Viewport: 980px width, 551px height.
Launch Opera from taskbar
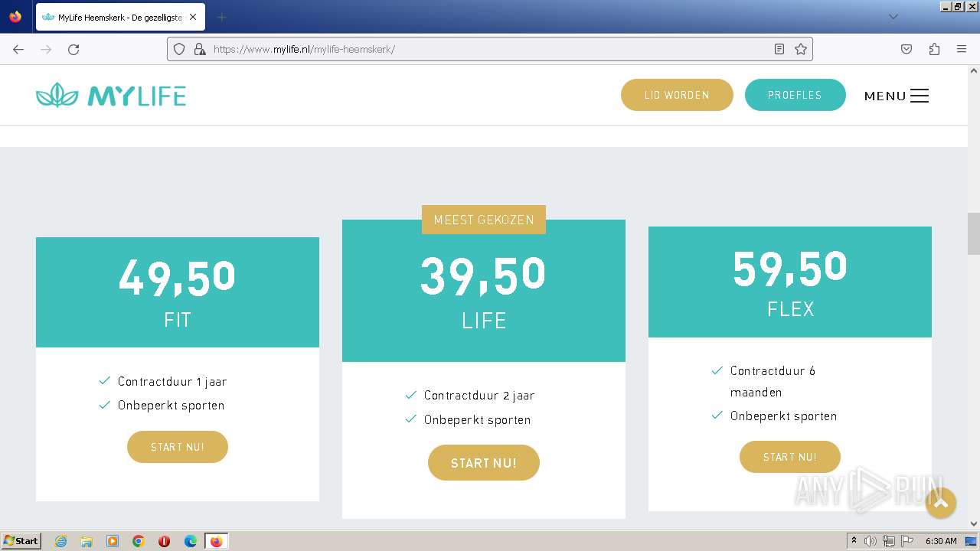click(164, 541)
